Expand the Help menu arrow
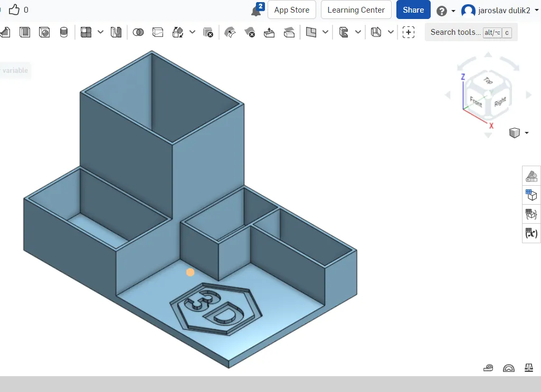This screenshot has width=541, height=392. tap(453, 11)
